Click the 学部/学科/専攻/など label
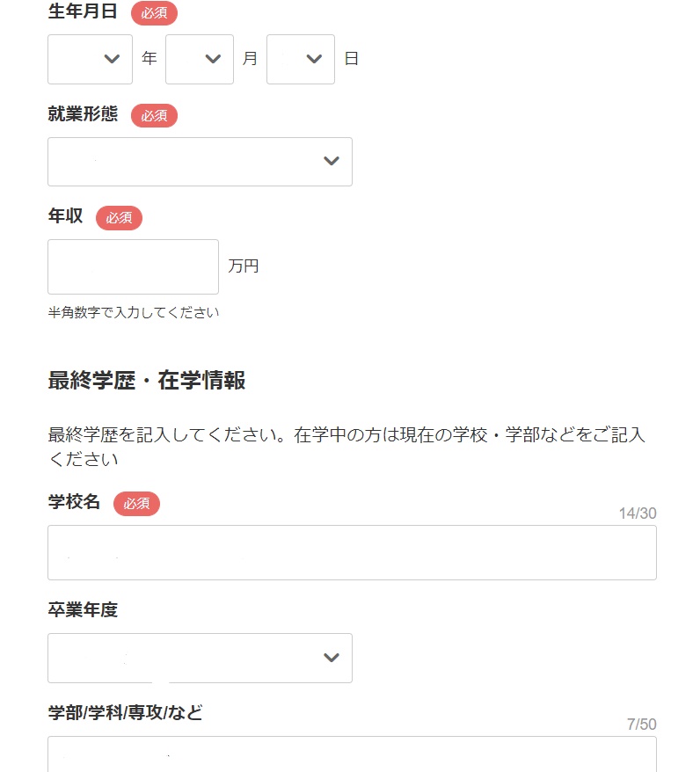This screenshot has height=772, width=700. (125, 712)
